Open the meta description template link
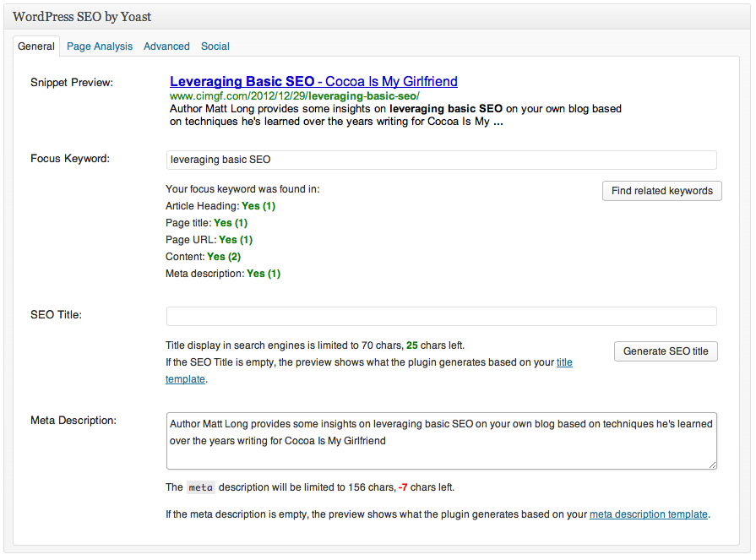 click(x=649, y=514)
